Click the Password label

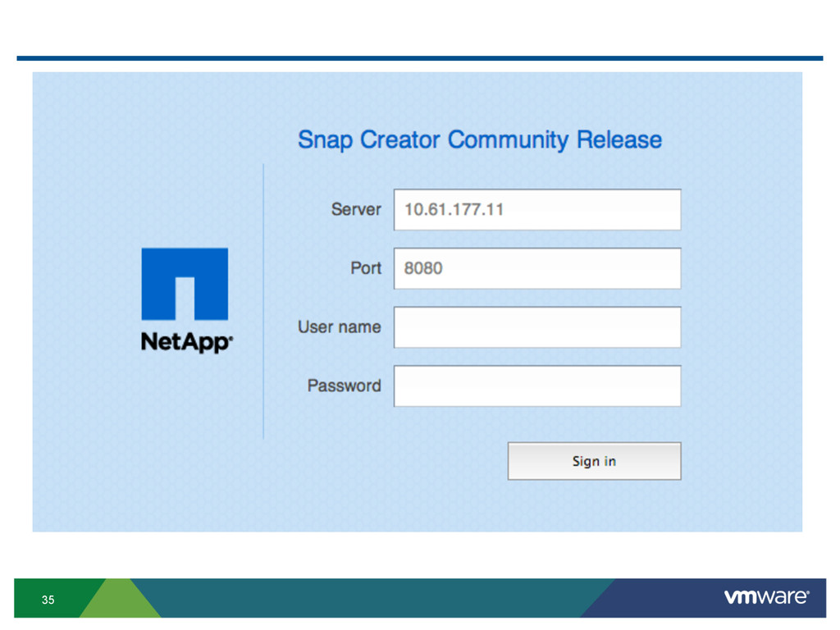click(345, 386)
